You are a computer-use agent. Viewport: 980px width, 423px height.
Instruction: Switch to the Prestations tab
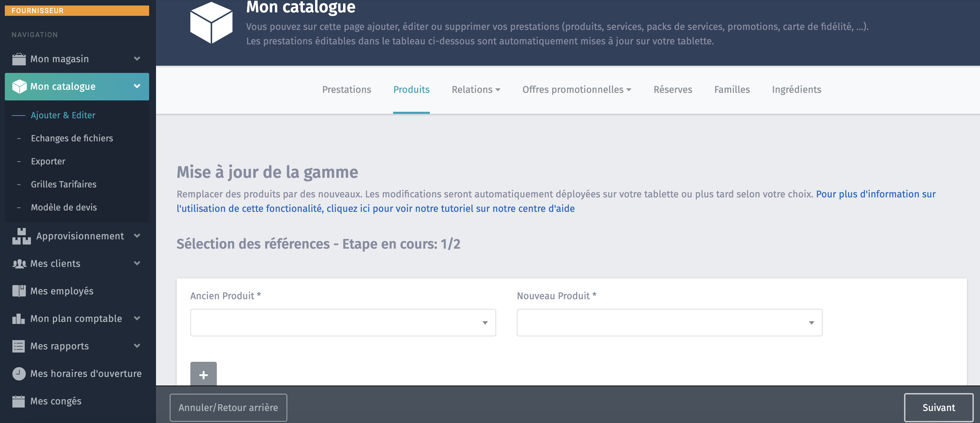pyautogui.click(x=346, y=89)
